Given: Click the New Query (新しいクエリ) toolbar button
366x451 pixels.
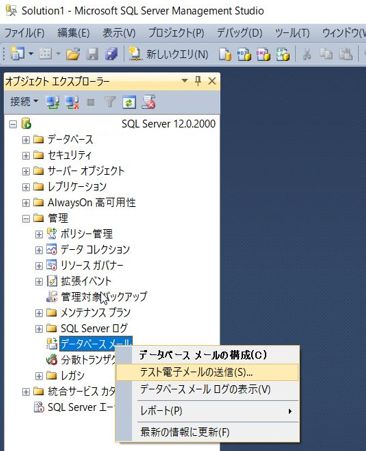Looking at the screenshot, I should click(x=169, y=54).
